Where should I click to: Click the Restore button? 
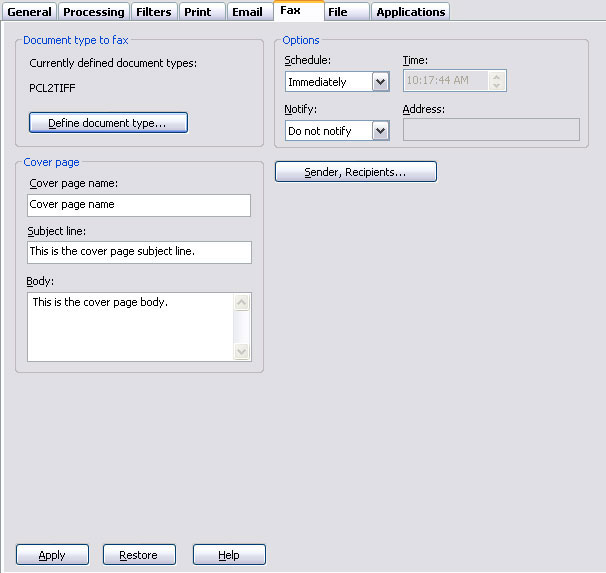[x=139, y=555]
